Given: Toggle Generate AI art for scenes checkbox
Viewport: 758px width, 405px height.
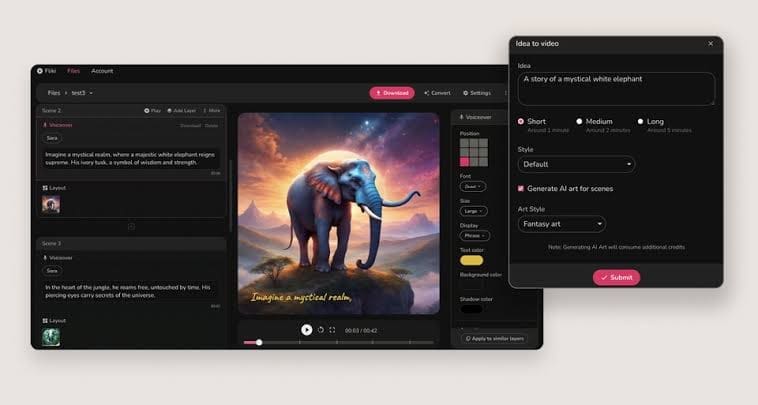Looking at the screenshot, I should click(x=521, y=188).
